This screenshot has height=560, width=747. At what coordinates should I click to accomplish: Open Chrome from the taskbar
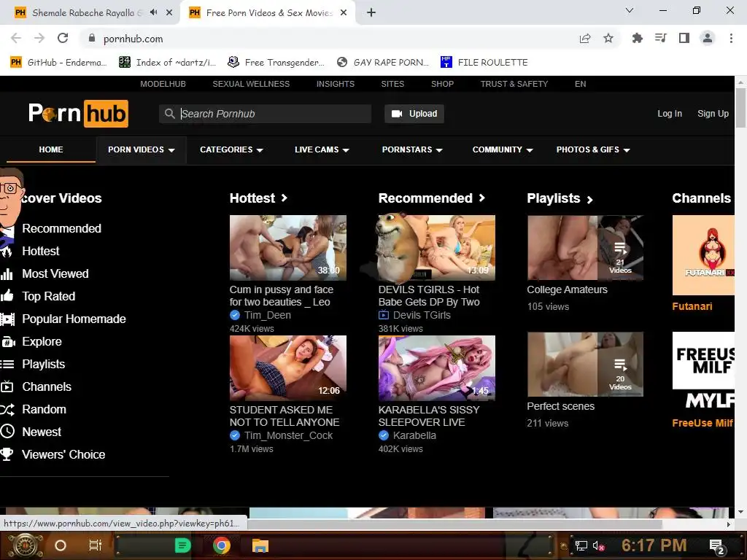[222, 545]
